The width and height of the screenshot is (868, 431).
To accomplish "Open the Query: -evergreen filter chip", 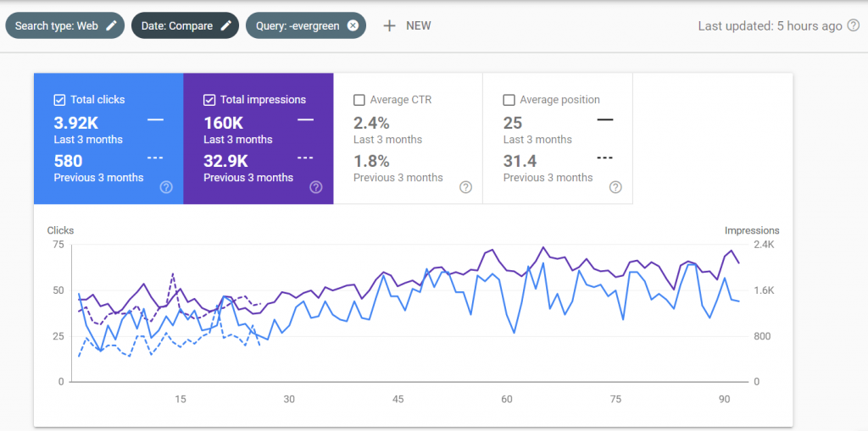I will [305, 25].
